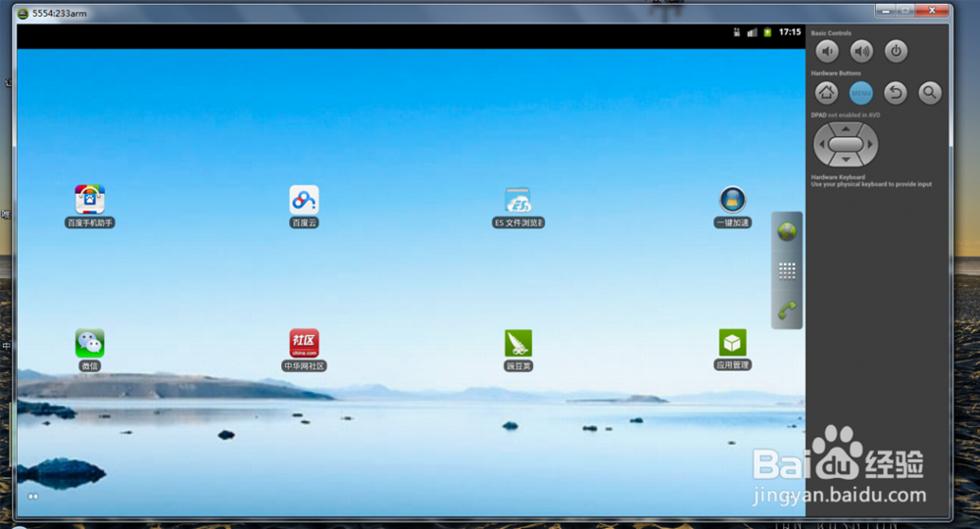This screenshot has height=529, width=980.
Task: Click the home screen page indicator dots
Action: 33,497
